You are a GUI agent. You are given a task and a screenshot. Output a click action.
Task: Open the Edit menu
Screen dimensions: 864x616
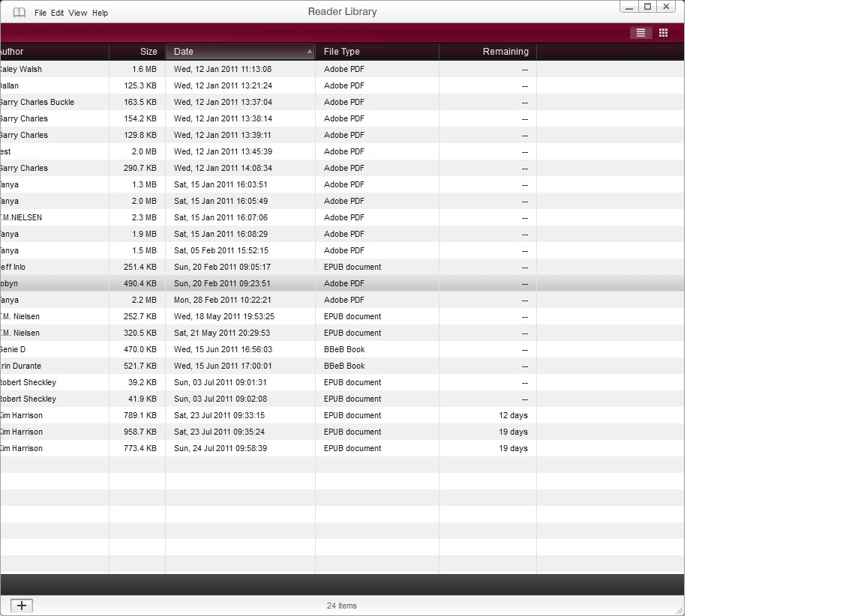pyautogui.click(x=57, y=13)
